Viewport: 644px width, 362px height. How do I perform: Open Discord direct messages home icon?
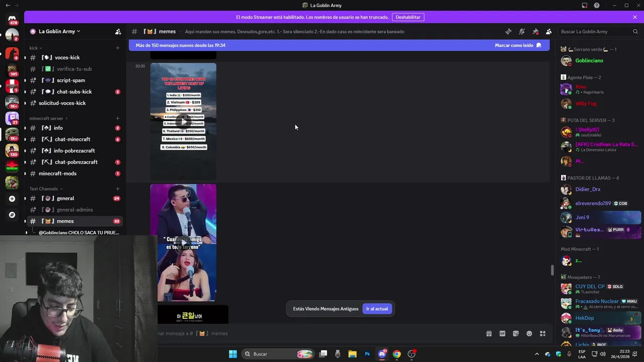pyautogui.click(x=12, y=19)
